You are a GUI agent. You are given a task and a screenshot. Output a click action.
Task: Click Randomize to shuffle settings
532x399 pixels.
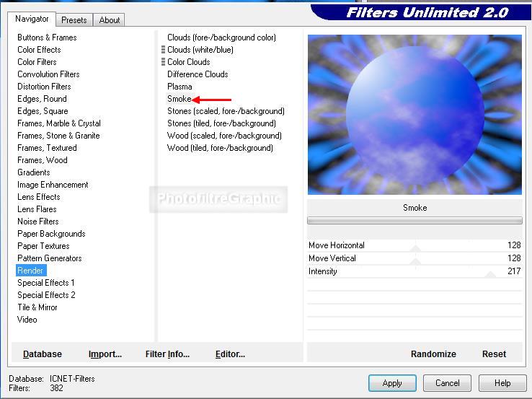point(433,354)
